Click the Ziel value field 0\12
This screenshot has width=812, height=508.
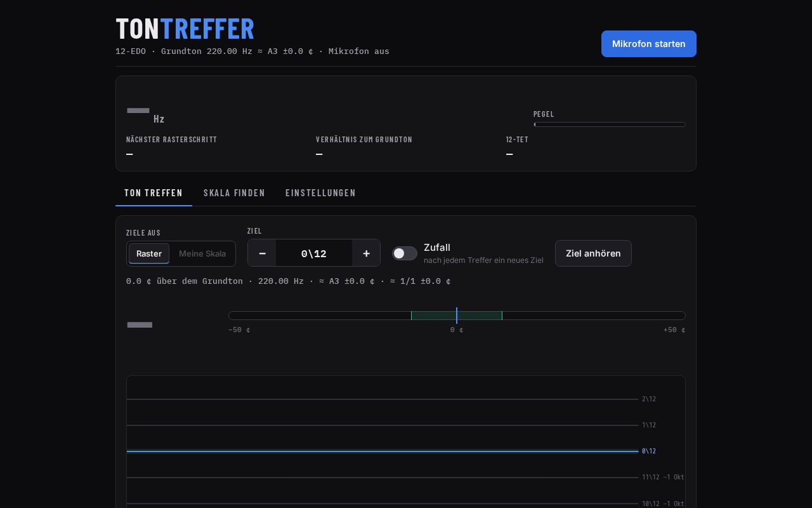(x=314, y=253)
